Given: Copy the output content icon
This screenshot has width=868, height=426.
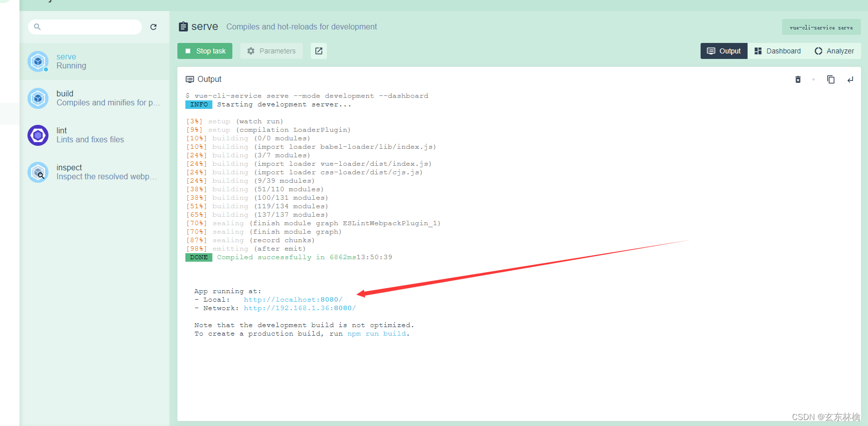Looking at the screenshot, I should 831,79.
